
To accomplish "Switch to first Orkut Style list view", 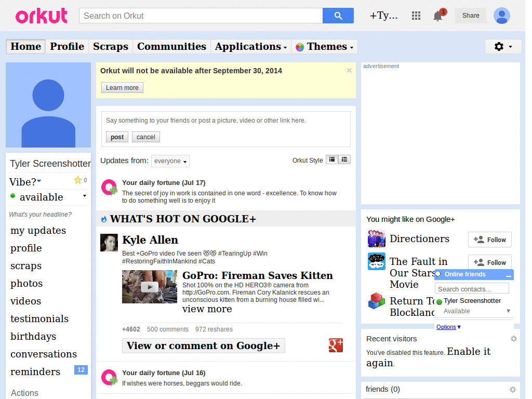I will point(332,159).
